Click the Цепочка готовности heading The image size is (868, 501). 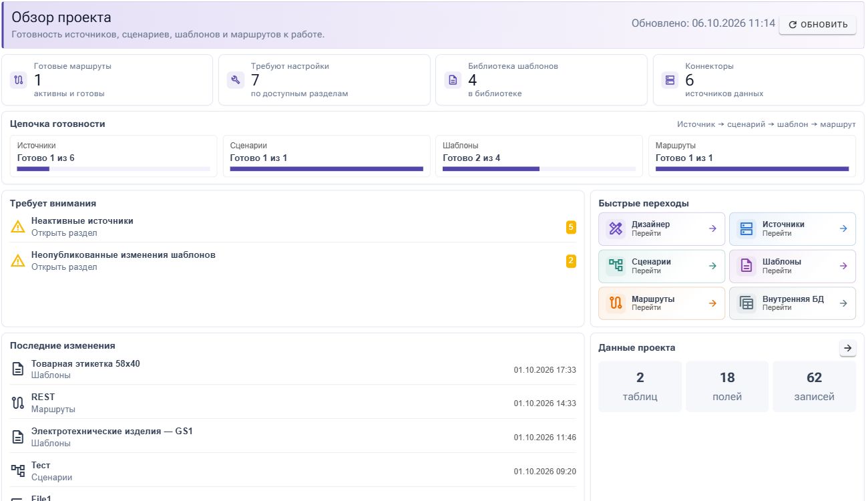pyautogui.click(x=57, y=124)
